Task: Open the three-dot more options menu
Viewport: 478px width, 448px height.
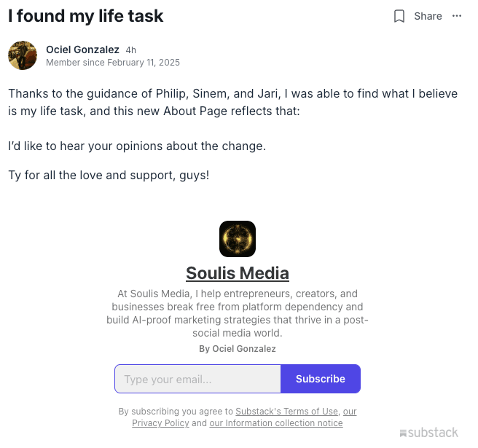Action: pos(457,16)
